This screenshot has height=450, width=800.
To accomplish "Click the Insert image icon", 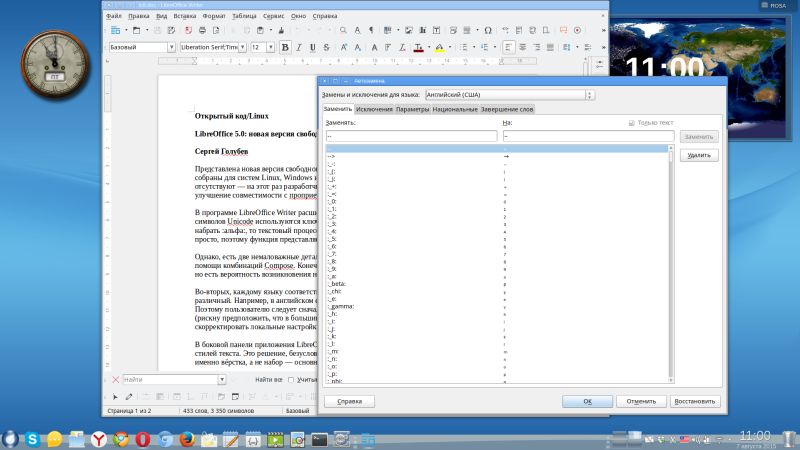I will click(x=409, y=31).
